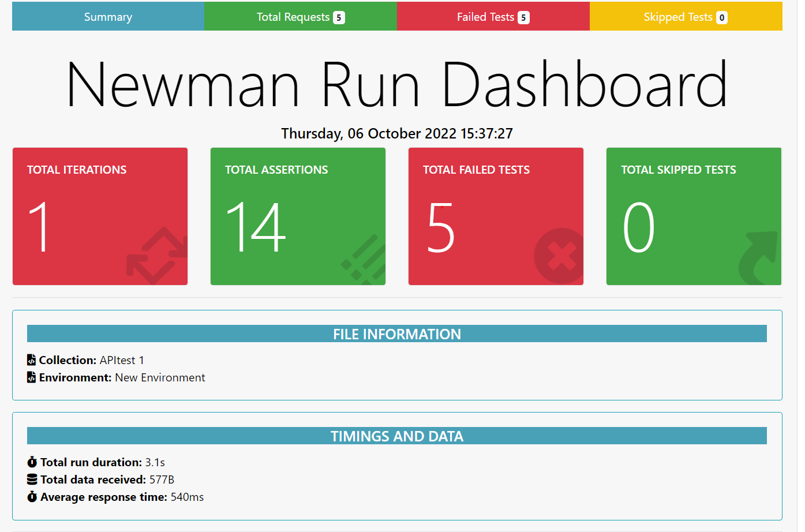805x532 pixels.
Task: Click the Collection file code icon
Action: click(31, 360)
